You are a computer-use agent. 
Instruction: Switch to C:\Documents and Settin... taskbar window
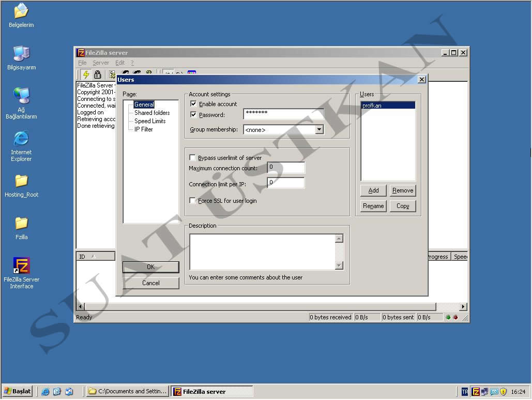click(x=127, y=391)
